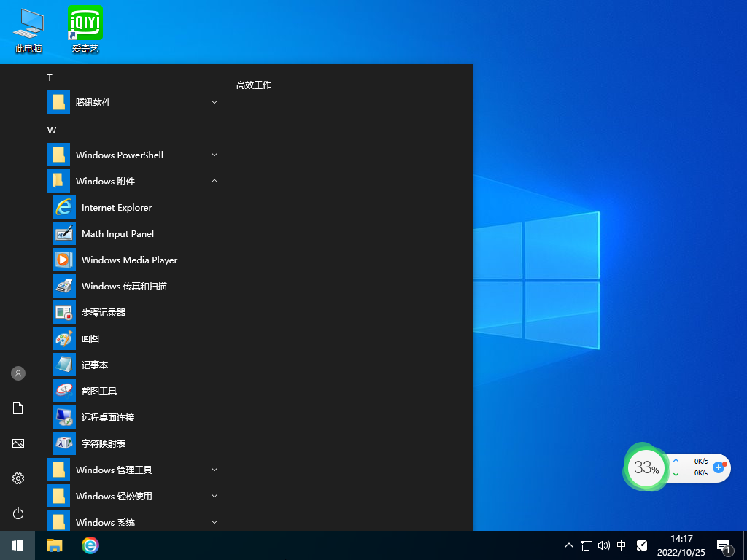Open the power options button
The width and height of the screenshot is (747, 560).
18,513
